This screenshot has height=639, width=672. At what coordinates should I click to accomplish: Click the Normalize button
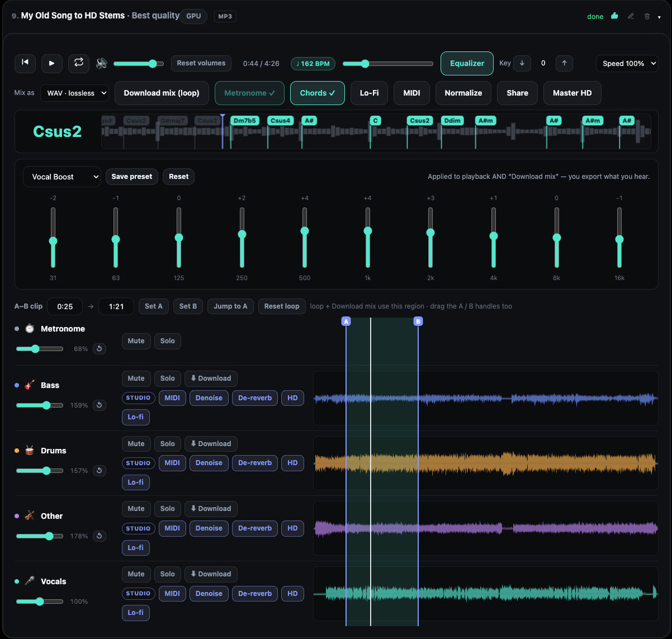pos(463,93)
